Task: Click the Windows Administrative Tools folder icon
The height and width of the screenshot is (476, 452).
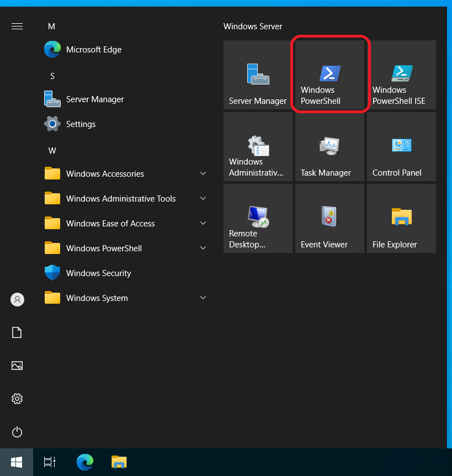Action: pyautogui.click(x=52, y=198)
